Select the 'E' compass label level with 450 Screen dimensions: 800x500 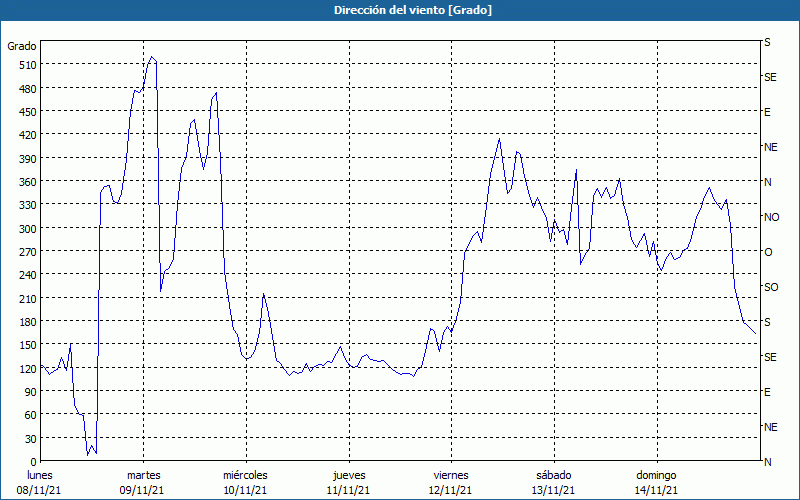pyautogui.click(x=767, y=112)
